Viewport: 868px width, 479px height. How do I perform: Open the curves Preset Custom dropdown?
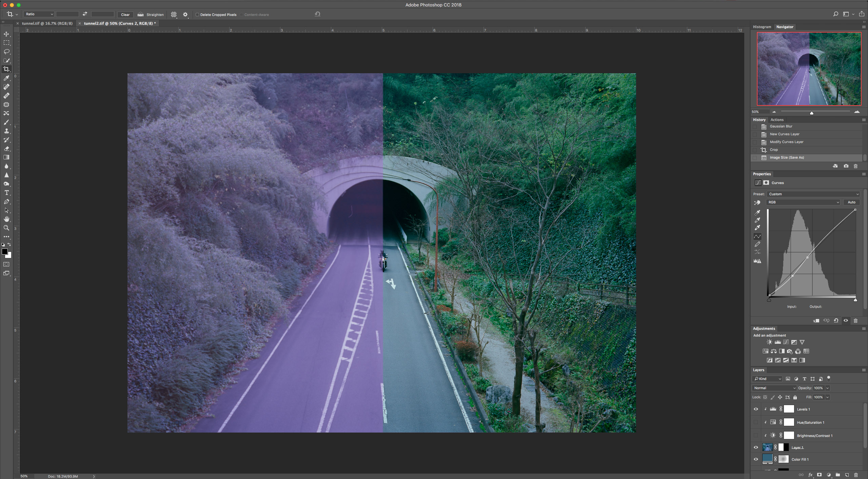813,194
